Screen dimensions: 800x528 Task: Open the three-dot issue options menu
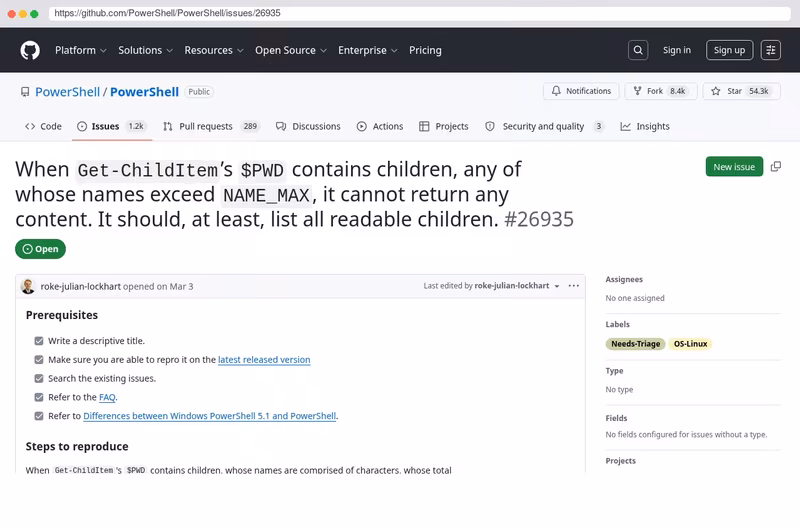coord(573,286)
